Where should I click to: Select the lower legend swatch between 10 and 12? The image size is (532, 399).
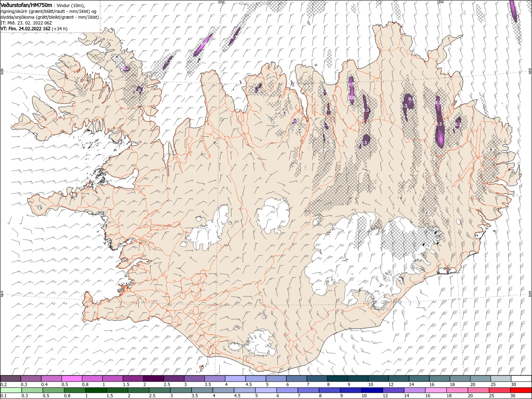click(x=372, y=390)
